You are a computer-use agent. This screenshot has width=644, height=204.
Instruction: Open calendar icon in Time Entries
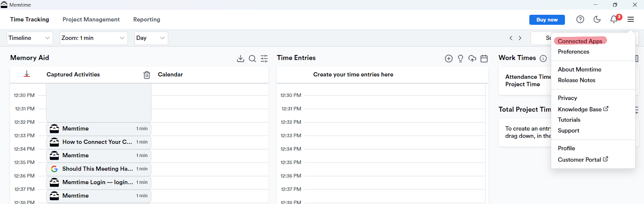pyautogui.click(x=484, y=59)
